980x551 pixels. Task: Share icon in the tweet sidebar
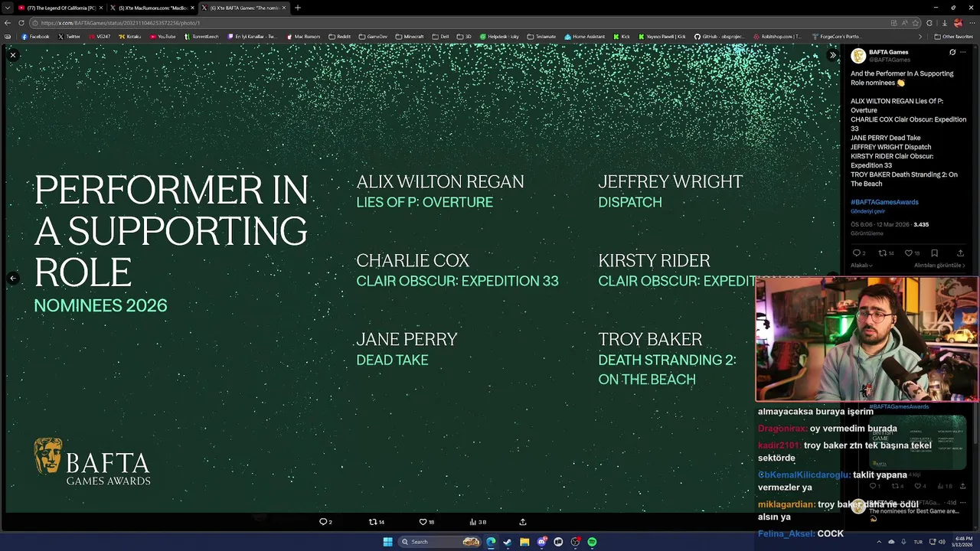960,253
